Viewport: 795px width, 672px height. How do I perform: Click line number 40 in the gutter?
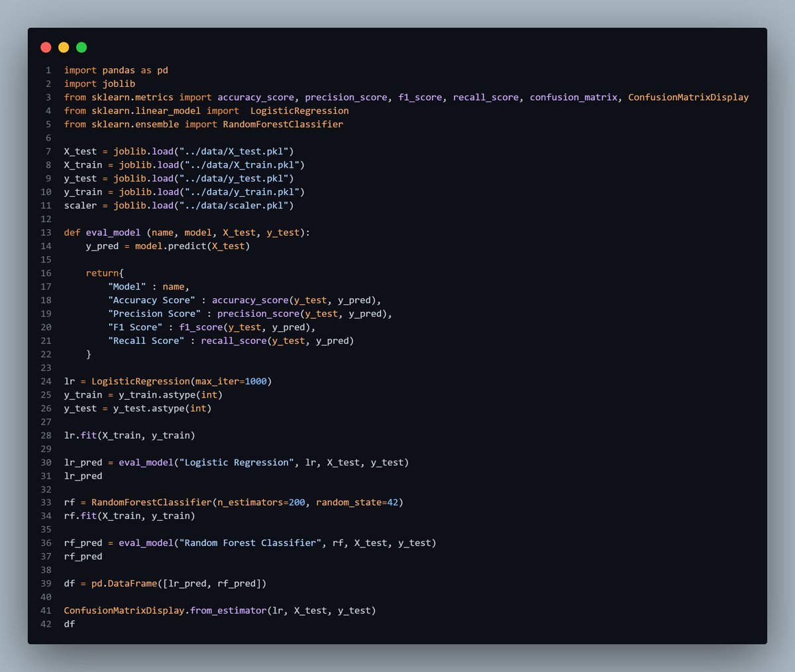[46, 597]
